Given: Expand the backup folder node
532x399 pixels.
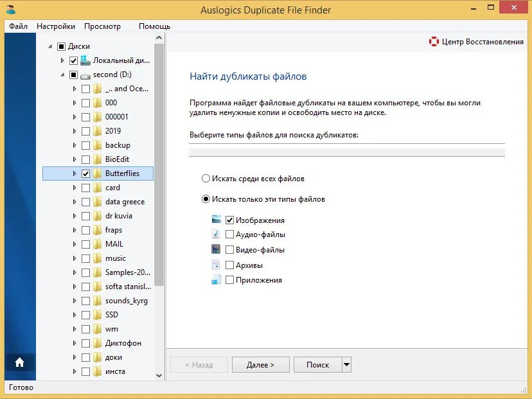Looking at the screenshot, I should point(75,145).
